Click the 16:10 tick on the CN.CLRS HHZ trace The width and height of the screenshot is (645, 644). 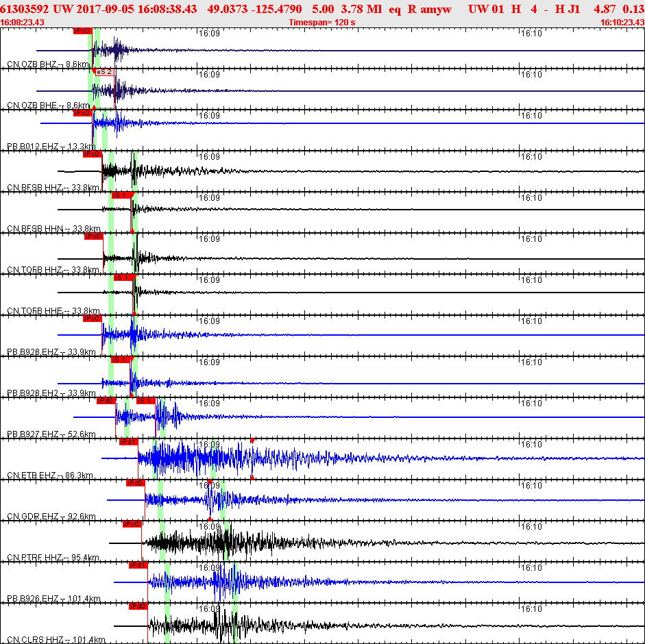(x=531, y=610)
